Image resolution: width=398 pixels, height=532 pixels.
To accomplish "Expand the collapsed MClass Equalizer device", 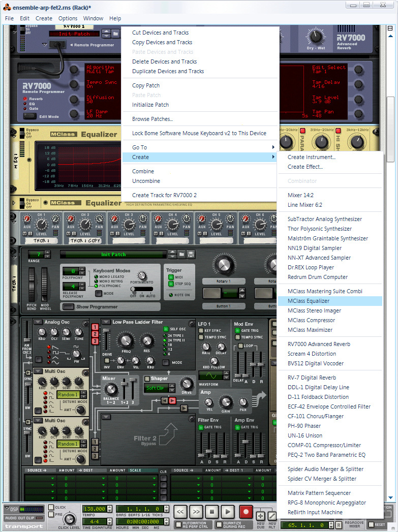I will (14, 203).
